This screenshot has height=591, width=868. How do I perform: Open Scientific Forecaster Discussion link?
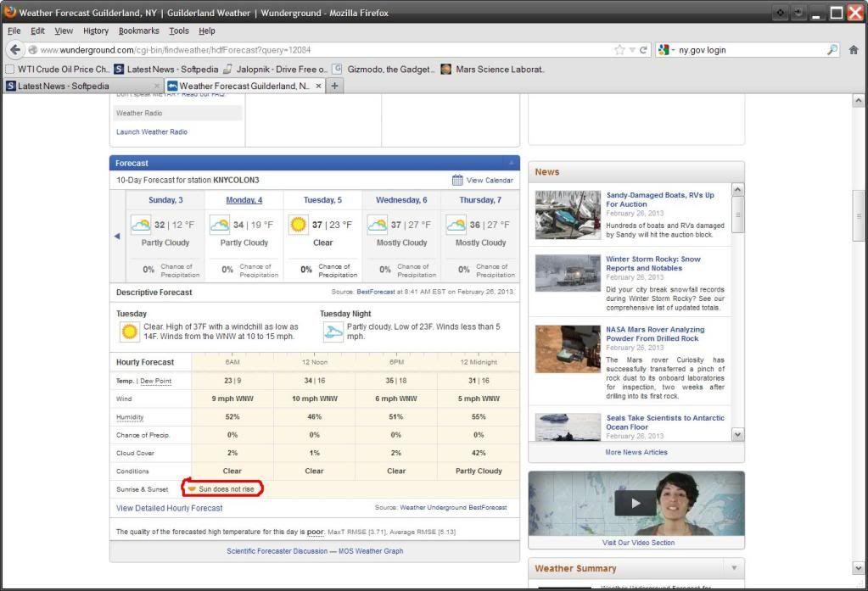[277, 551]
